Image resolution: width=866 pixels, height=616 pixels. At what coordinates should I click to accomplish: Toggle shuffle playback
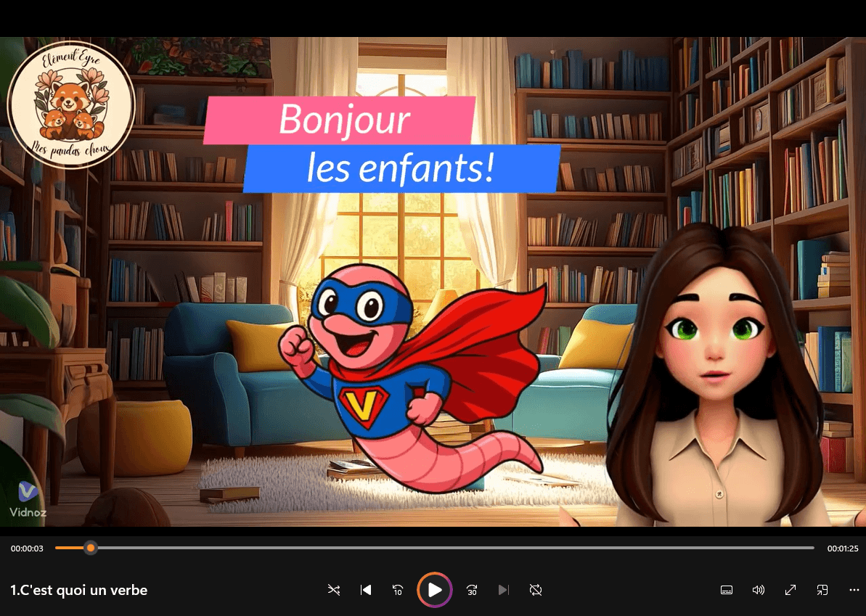334,589
